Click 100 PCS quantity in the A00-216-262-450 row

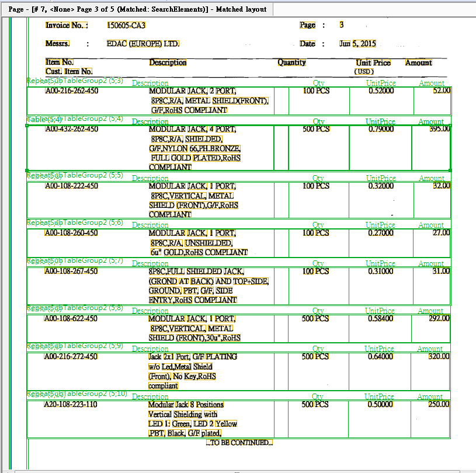tap(316, 91)
